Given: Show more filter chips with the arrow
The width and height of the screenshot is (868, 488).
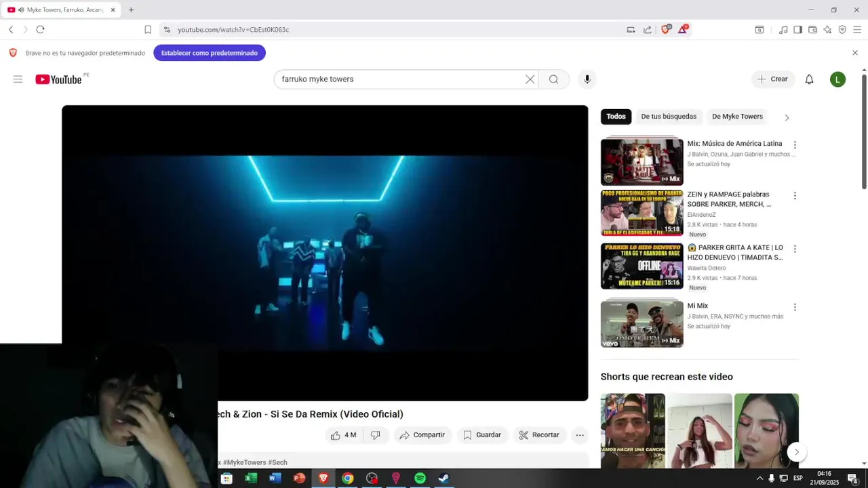Looking at the screenshot, I should tap(787, 117).
